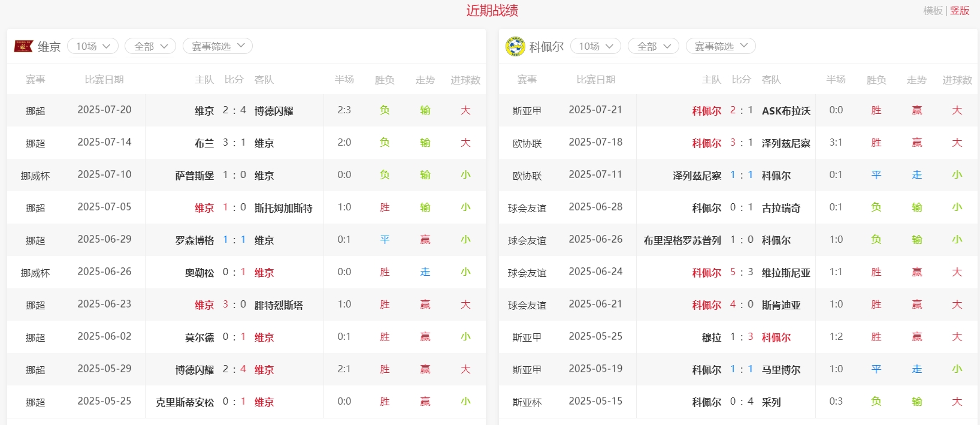Click 博德闪耀 in the 2025-07-20 match
This screenshot has height=425, width=980.
(x=274, y=111)
